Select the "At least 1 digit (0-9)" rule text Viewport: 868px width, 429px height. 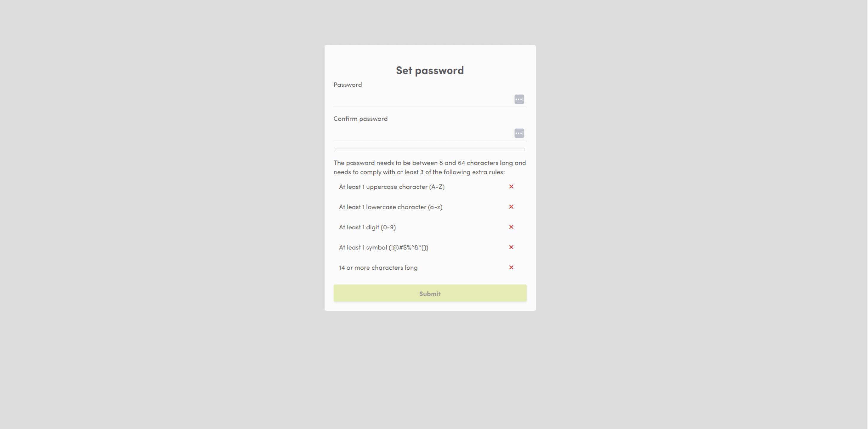[367, 227]
